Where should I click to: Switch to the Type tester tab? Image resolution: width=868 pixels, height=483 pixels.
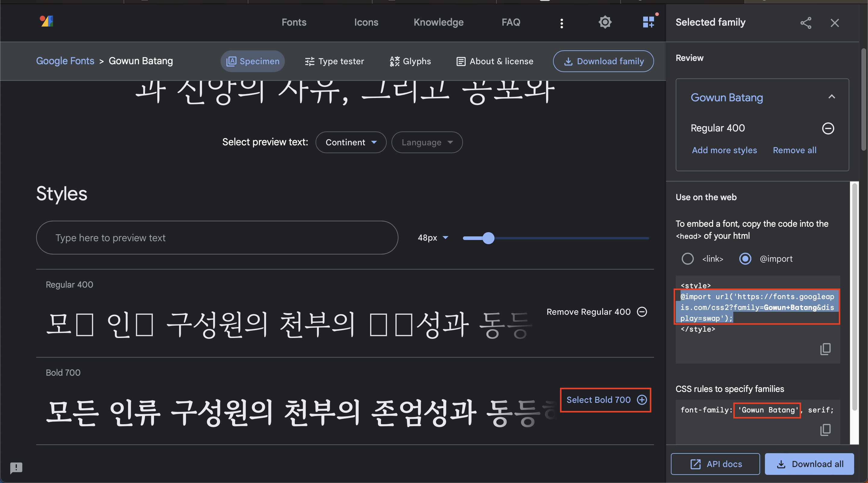[334, 61]
